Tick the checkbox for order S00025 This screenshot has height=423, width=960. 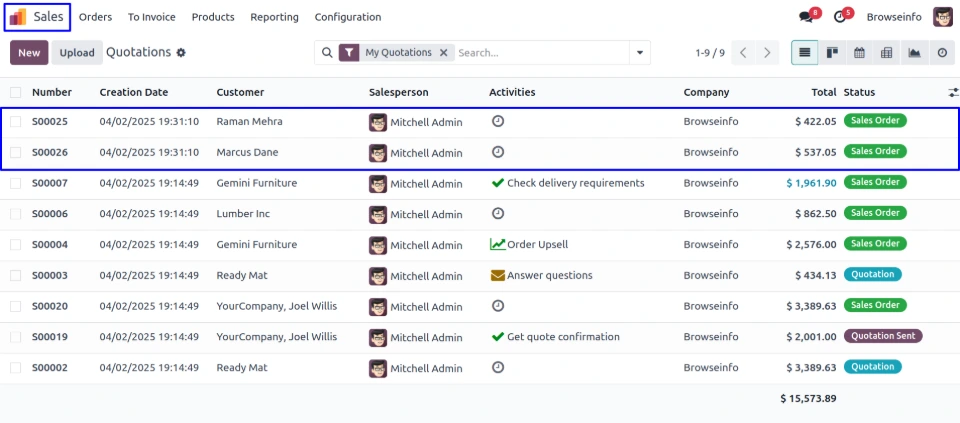point(16,122)
